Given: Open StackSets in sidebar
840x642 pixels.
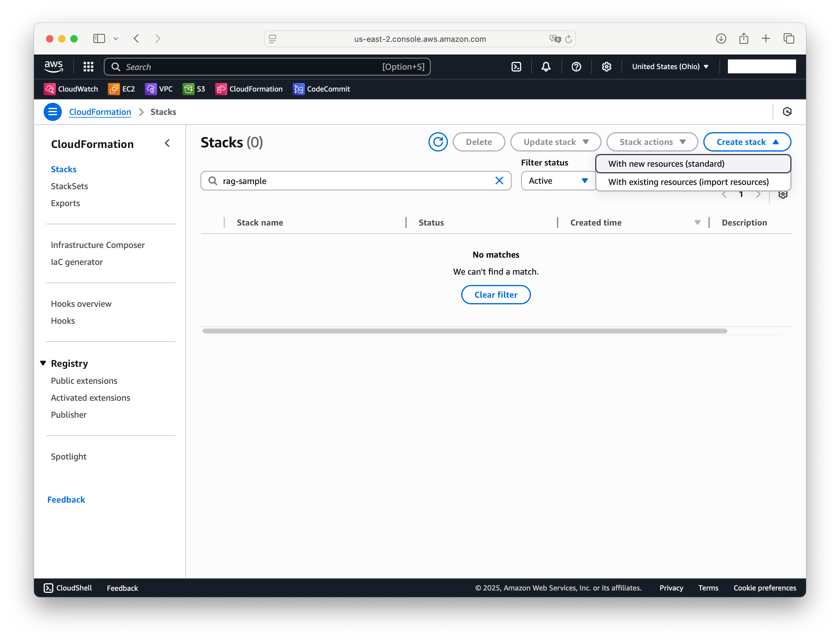Looking at the screenshot, I should pyautogui.click(x=69, y=186).
